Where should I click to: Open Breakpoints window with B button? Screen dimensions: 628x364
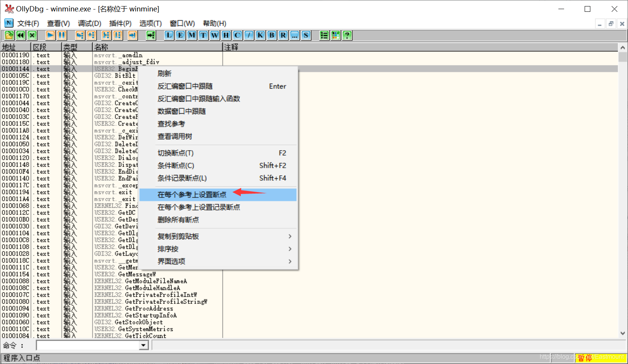(272, 35)
